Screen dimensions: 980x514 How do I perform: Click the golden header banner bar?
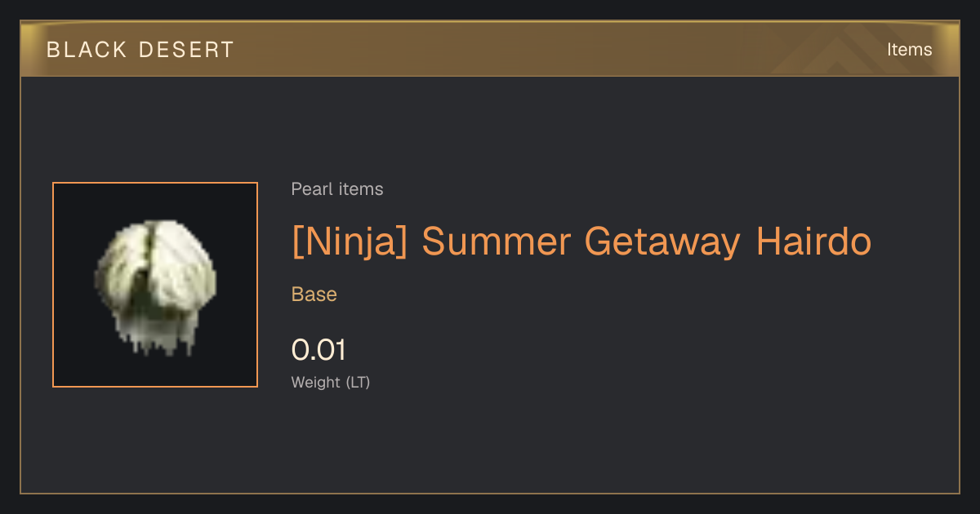point(490,50)
